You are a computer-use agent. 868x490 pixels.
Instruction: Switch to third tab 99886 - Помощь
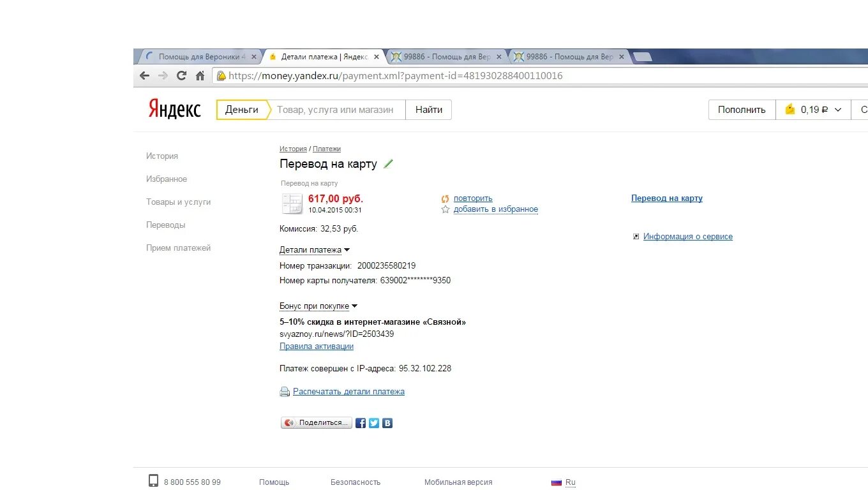coord(445,57)
